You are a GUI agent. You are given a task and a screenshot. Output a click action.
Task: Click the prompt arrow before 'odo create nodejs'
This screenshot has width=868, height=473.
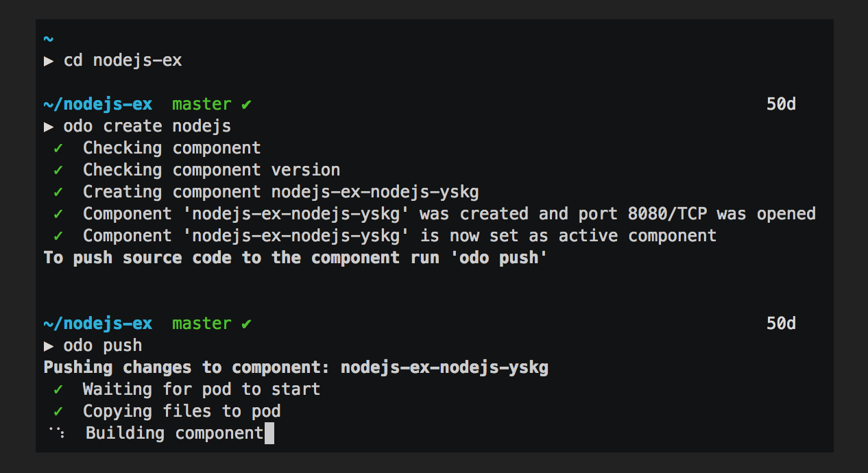coord(49,126)
